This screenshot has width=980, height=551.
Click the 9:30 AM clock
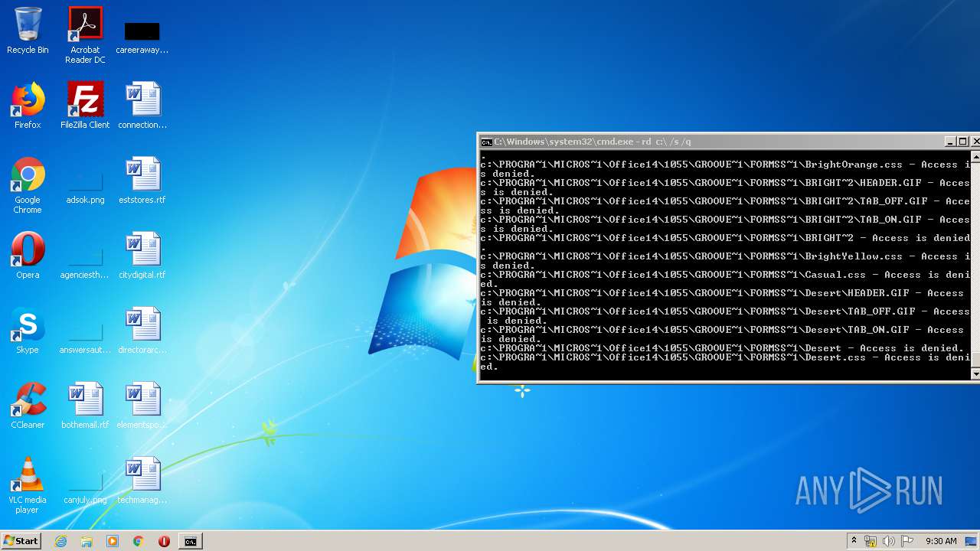pos(941,541)
